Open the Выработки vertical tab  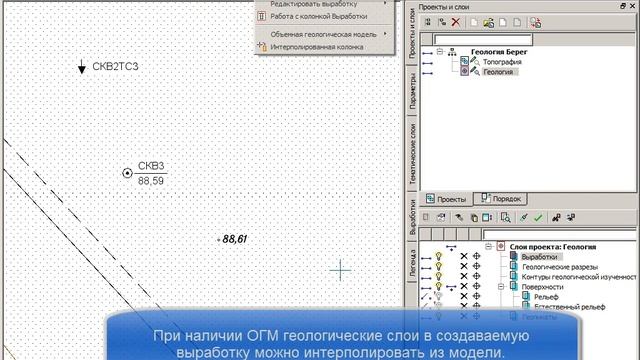(x=412, y=217)
